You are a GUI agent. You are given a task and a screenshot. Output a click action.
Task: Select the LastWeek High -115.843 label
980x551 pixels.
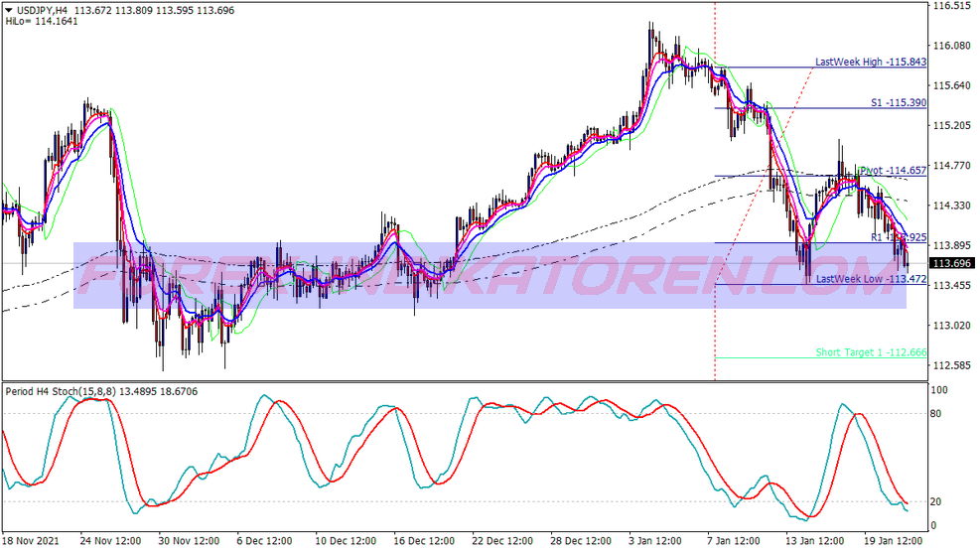click(x=871, y=62)
